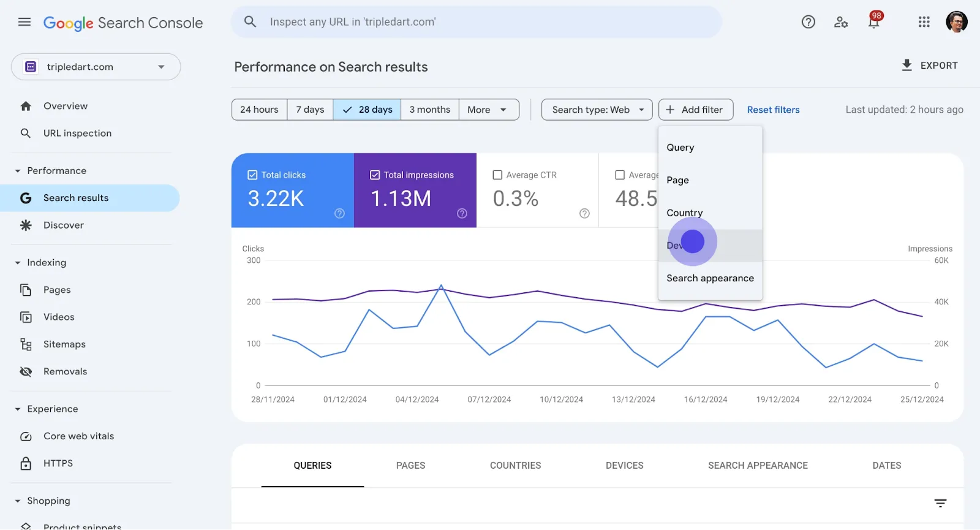Open Sitemaps in the sidebar
Viewport: 980px width, 530px height.
pyautogui.click(x=91, y=344)
